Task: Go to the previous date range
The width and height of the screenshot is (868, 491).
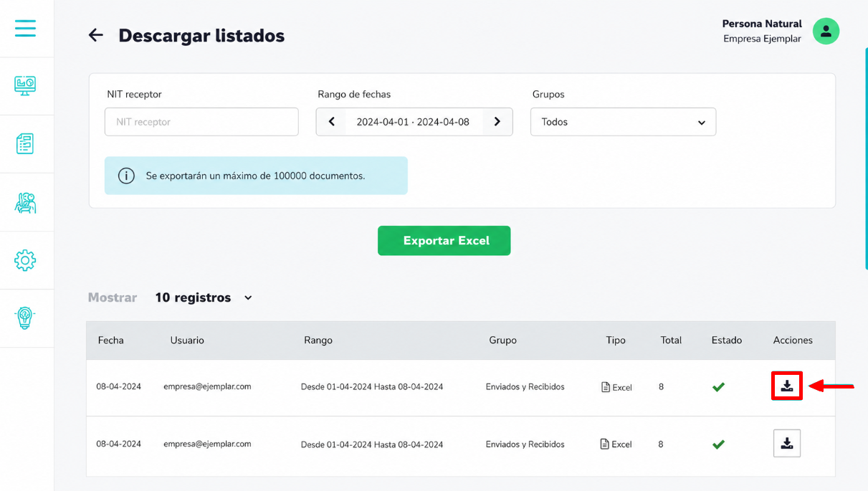Action: pyautogui.click(x=331, y=122)
